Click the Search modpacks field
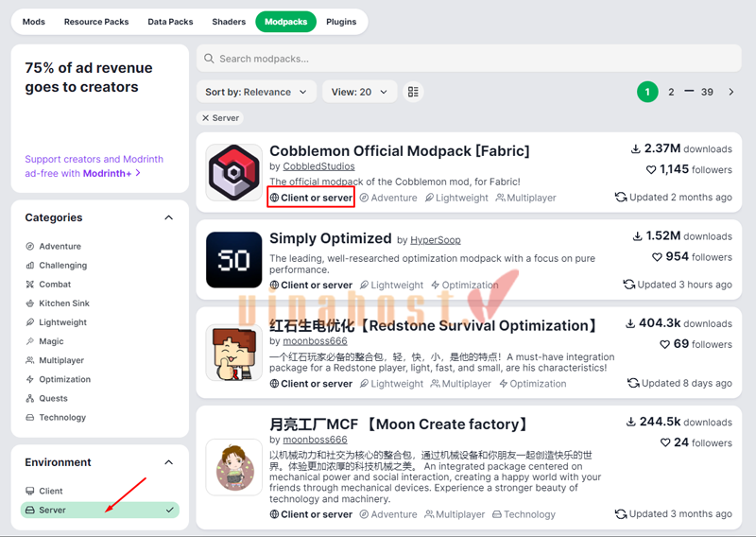This screenshot has width=756, height=537. (x=469, y=59)
